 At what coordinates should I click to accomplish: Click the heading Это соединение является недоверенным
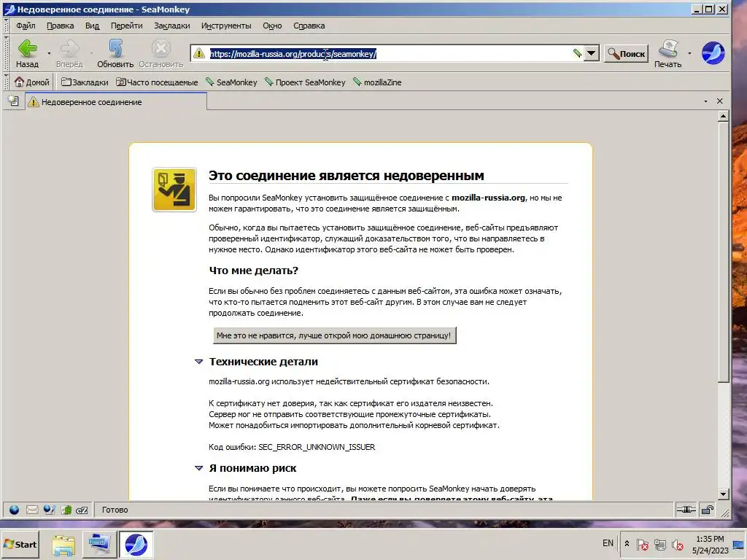click(346, 176)
